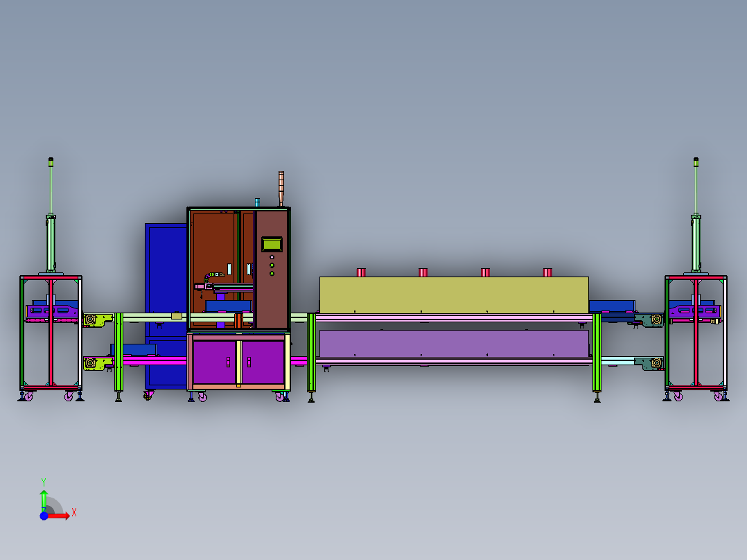Screen dimensions: 747x560
Task: Click the small cyan cylinder atop the cabinet
Action: pos(257,202)
